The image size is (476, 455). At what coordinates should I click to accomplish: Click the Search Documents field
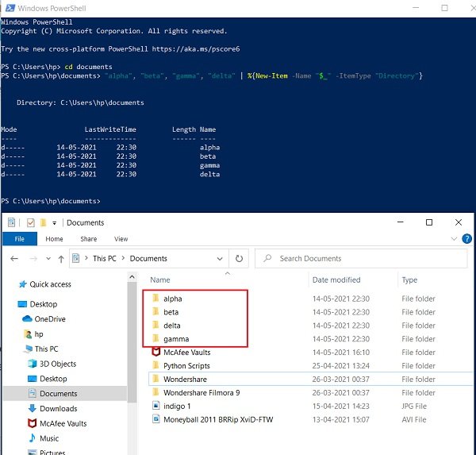(361, 258)
